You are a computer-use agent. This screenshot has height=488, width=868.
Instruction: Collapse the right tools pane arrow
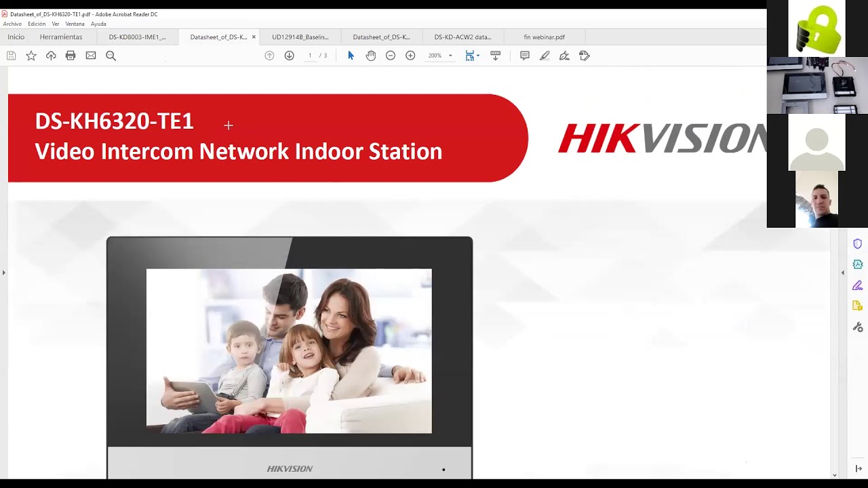(x=843, y=272)
